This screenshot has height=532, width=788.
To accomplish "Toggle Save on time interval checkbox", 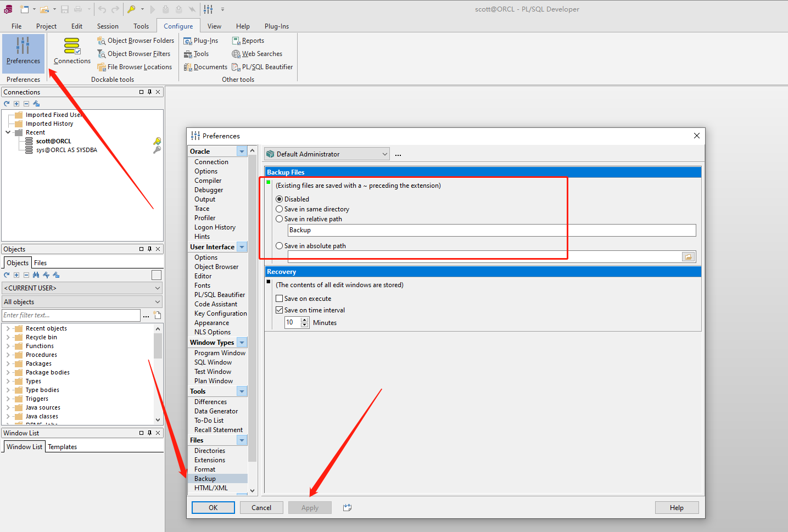I will coord(310,310).
